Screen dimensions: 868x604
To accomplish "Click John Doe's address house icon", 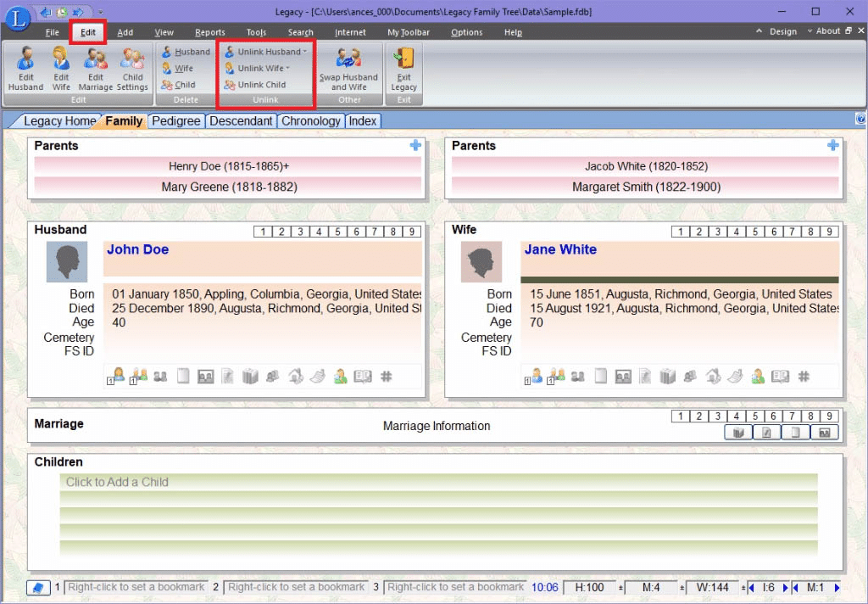I will click(296, 377).
